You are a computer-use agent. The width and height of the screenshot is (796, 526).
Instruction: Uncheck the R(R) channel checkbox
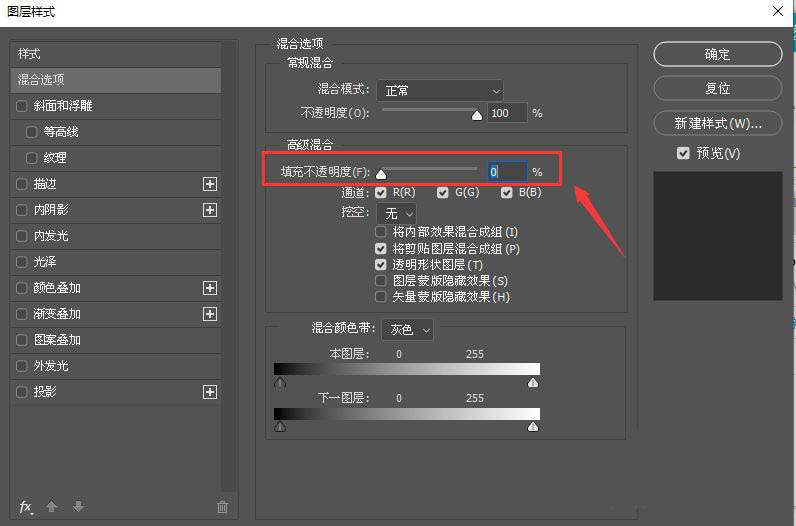[381, 192]
